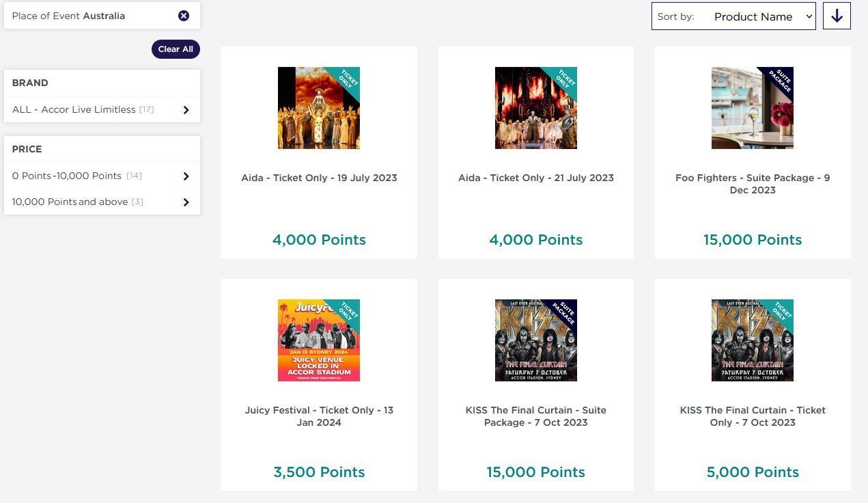Filter by ALL - Accor Live Limitless brand
The image size is (868, 503).
pos(74,109)
